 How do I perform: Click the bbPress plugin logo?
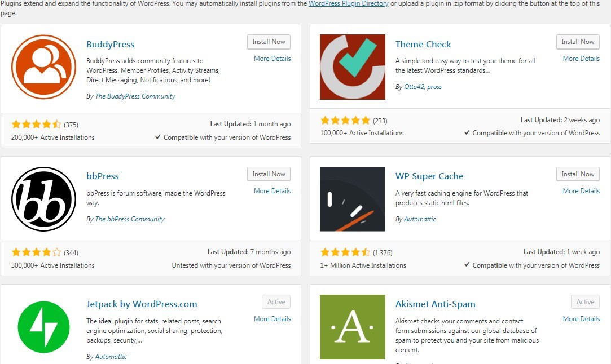[x=43, y=198]
